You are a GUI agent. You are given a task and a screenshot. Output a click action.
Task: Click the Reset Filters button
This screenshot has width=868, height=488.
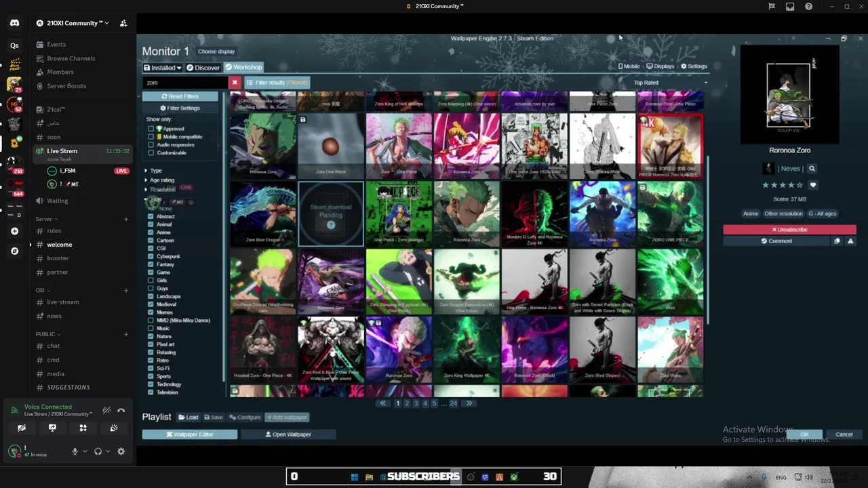(180, 96)
